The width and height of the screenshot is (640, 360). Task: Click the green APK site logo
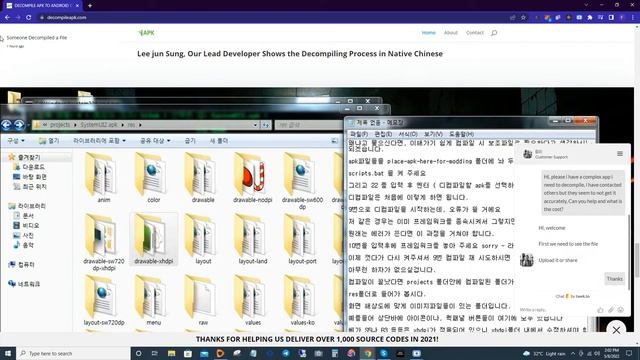click(x=146, y=33)
